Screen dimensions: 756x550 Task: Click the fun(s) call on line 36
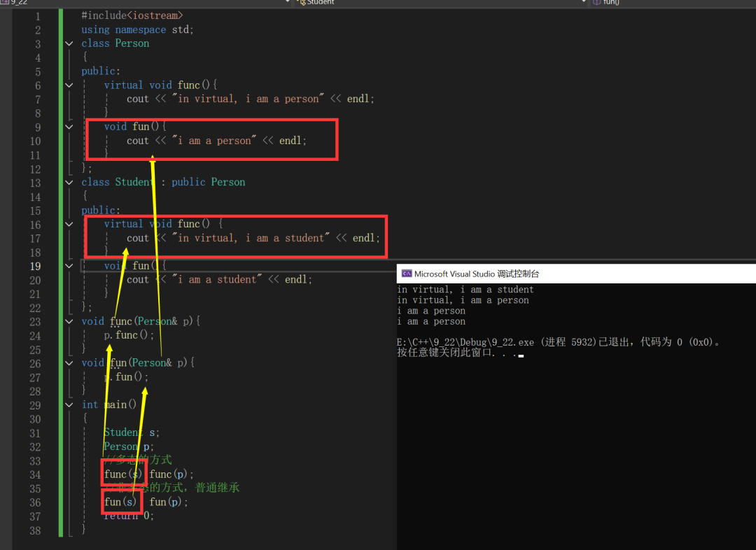point(120,502)
